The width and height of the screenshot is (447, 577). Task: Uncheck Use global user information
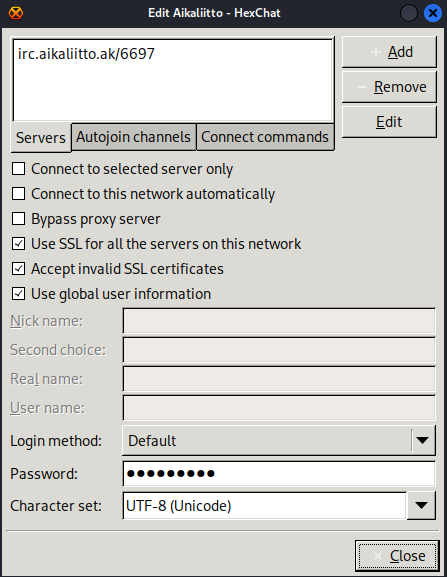18,294
